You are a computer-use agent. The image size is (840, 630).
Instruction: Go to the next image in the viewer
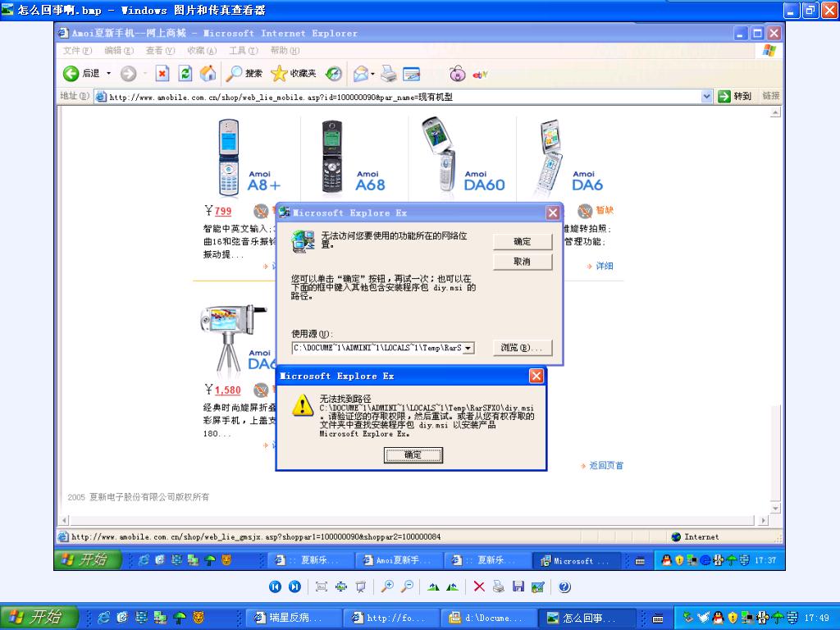pyautogui.click(x=294, y=587)
